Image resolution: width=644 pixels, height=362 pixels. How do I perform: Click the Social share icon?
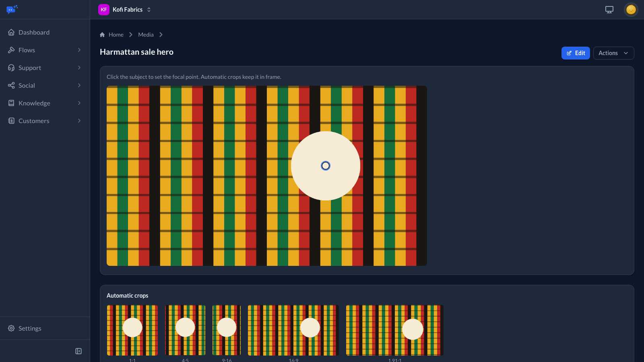[x=11, y=85]
